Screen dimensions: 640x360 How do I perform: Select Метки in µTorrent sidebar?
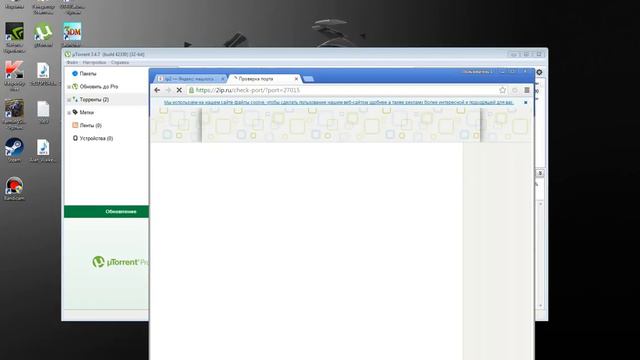[x=87, y=112]
